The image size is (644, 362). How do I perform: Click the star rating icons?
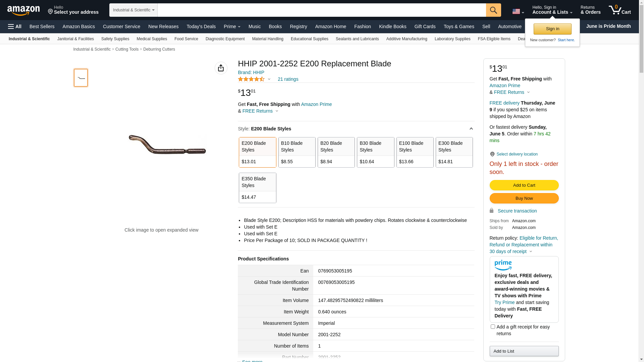251,79
